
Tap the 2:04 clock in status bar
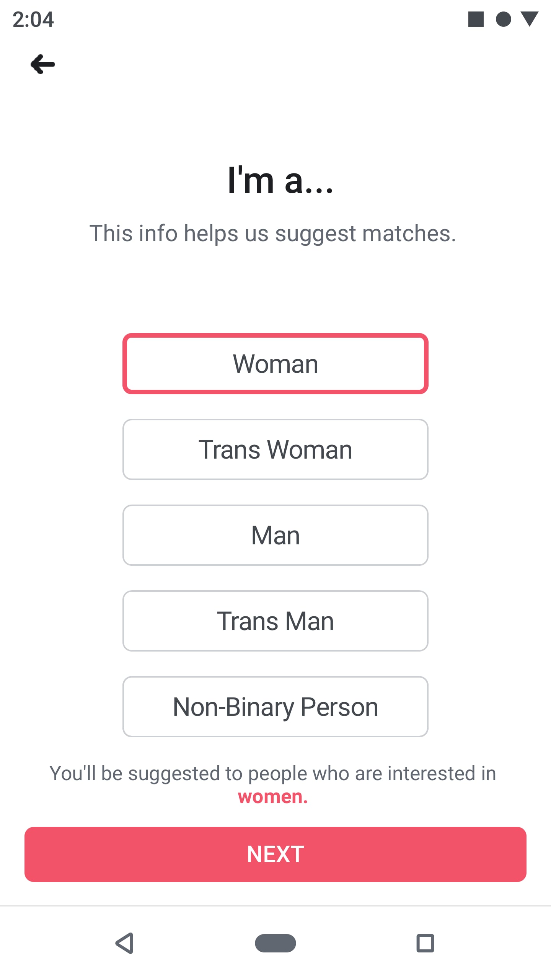(33, 20)
